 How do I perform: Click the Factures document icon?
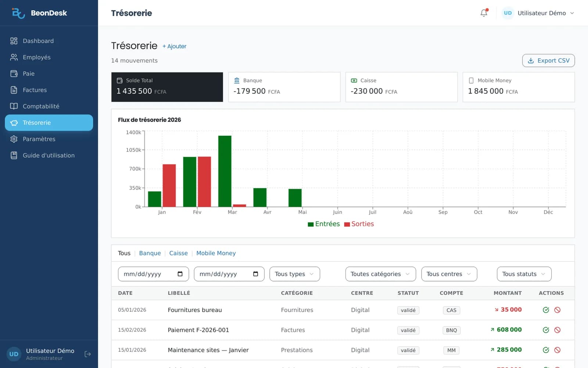(14, 90)
